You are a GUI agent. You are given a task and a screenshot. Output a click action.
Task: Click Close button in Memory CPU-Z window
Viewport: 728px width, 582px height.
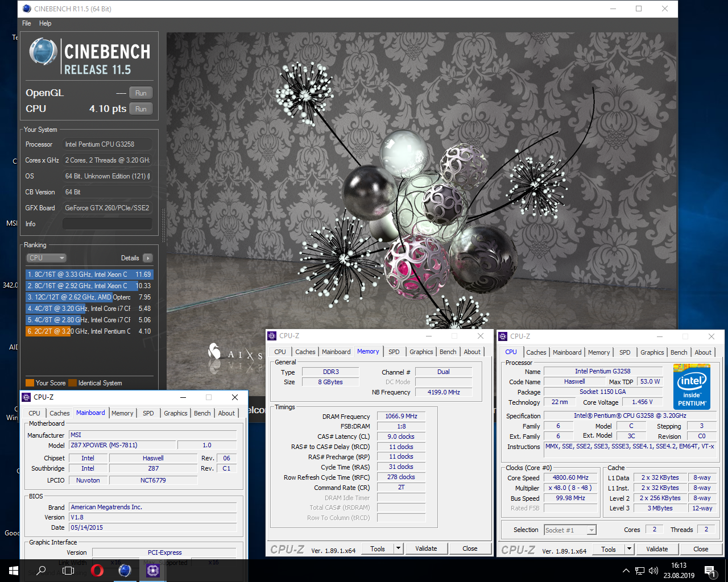click(x=470, y=549)
